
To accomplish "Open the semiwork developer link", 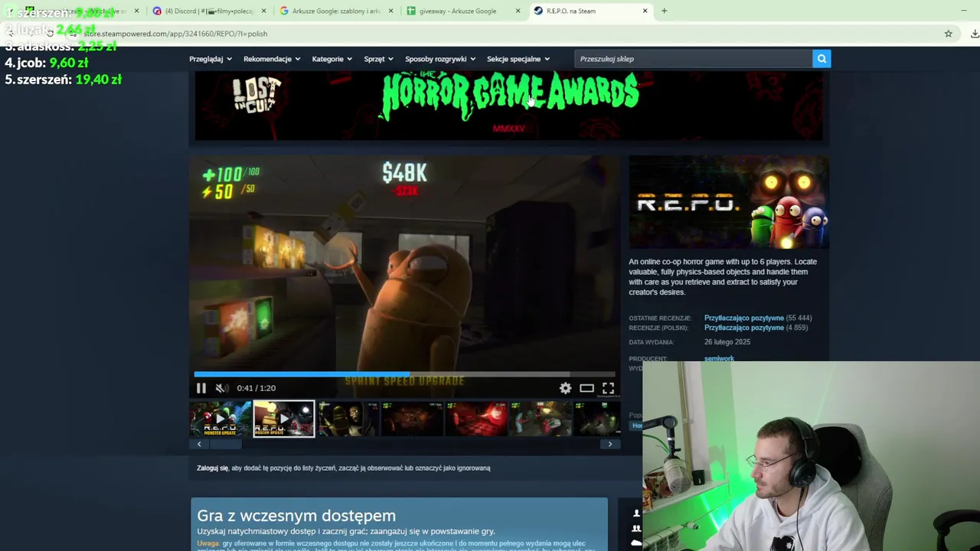I will [x=719, y=358].
